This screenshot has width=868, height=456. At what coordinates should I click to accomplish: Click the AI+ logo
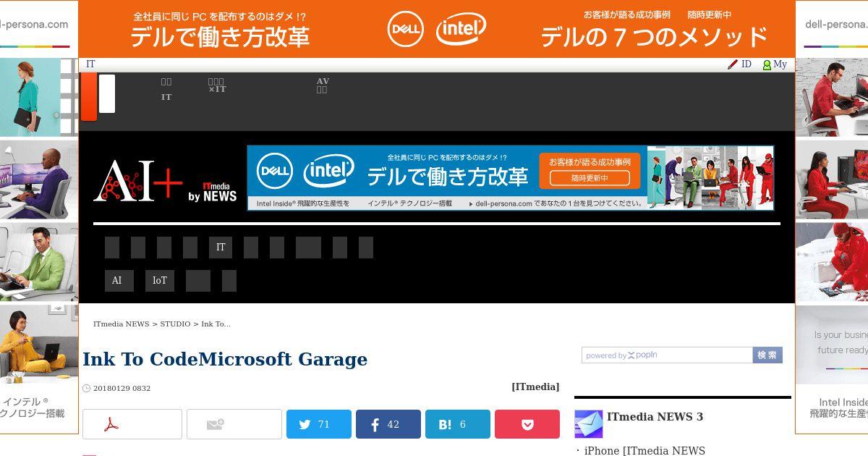pyautogui.click(x=138, y=181)
